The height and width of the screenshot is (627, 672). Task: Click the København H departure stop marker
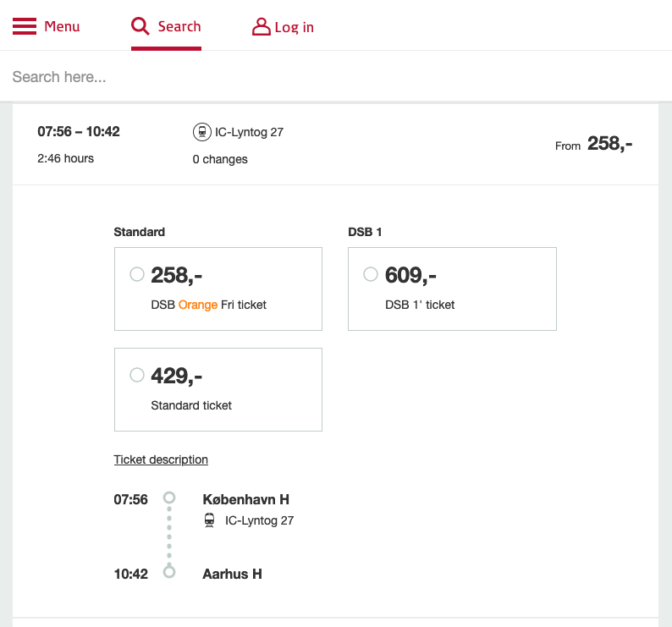pyautogui.click(x=169, y=498)
